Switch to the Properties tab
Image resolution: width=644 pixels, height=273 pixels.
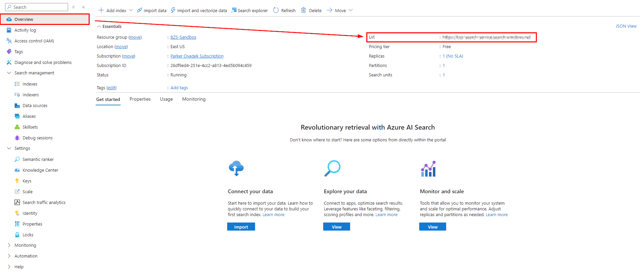140,99
